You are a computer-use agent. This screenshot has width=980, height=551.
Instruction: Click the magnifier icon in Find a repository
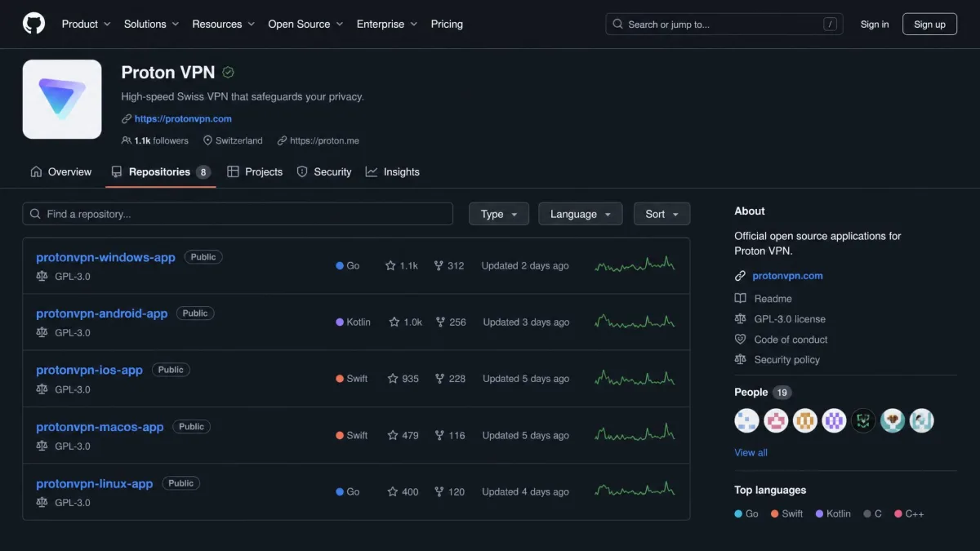(35, 214)
